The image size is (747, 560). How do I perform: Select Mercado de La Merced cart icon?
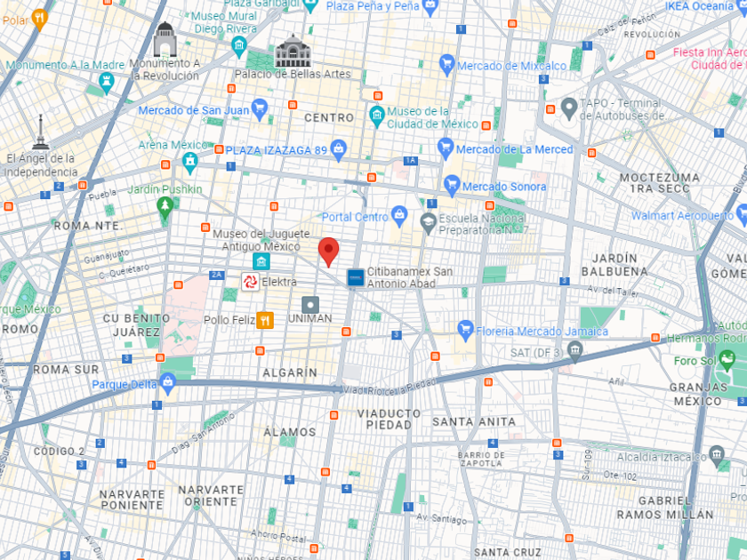[x=445, y=148]
